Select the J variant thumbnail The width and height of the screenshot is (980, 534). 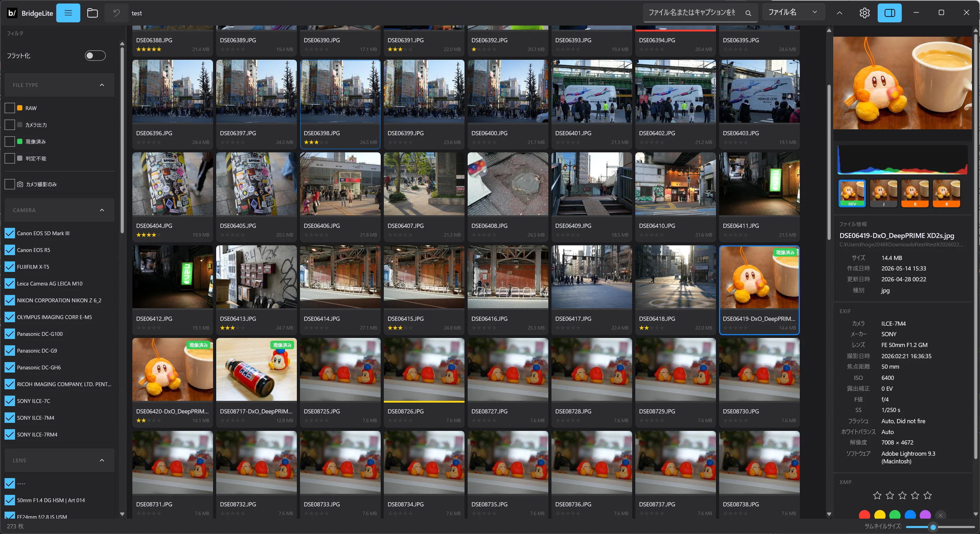(883, 193)
